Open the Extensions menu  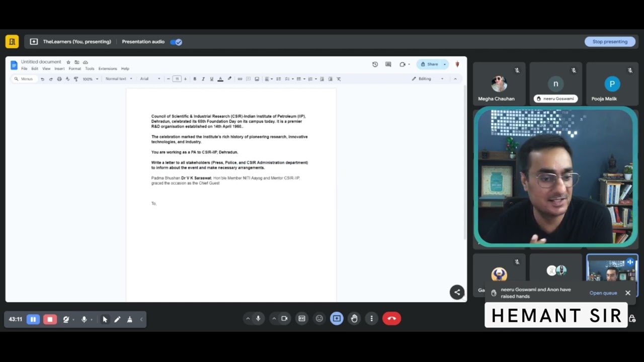(x=108, y=69)
